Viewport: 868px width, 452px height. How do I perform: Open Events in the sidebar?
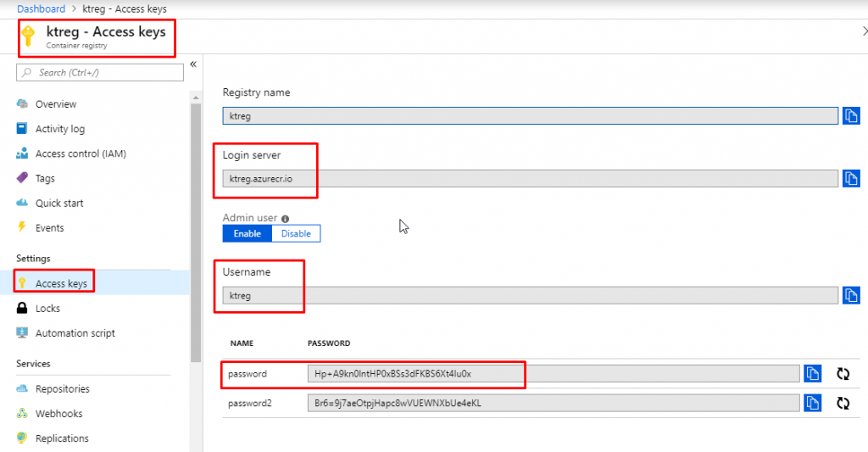point(49,227)
